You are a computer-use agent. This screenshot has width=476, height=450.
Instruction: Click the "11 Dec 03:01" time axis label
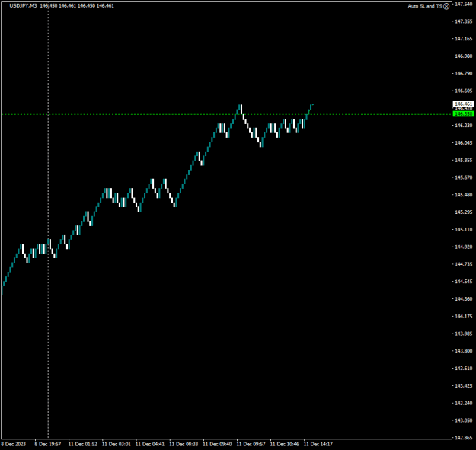[117, 444]
